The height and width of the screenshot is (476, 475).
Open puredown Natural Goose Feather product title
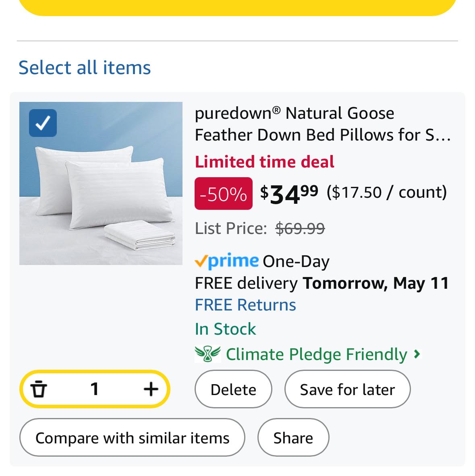pyautogui.click(x=322, y=124)
